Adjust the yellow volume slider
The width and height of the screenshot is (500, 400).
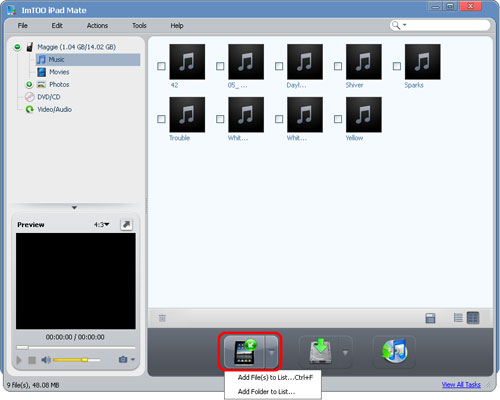(x=77, y=360)
